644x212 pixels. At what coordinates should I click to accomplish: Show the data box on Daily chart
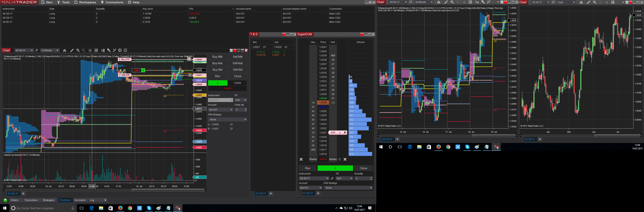point(613,2)
